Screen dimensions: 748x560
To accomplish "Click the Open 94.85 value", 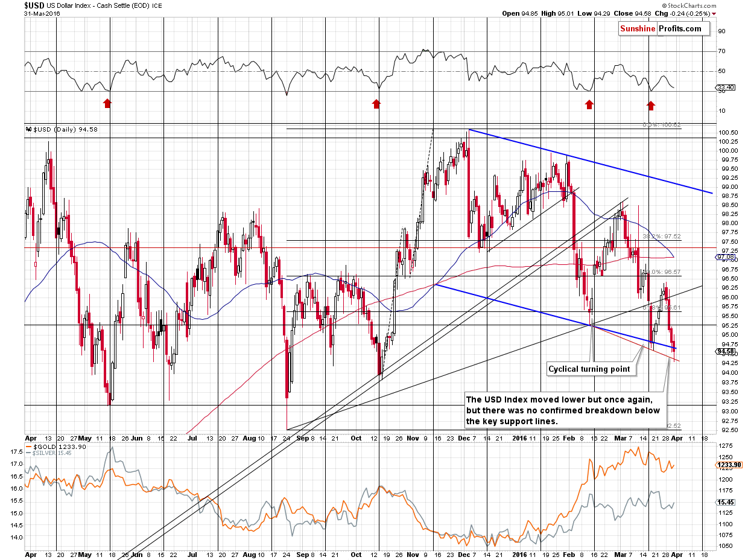I will pos(520,13).
